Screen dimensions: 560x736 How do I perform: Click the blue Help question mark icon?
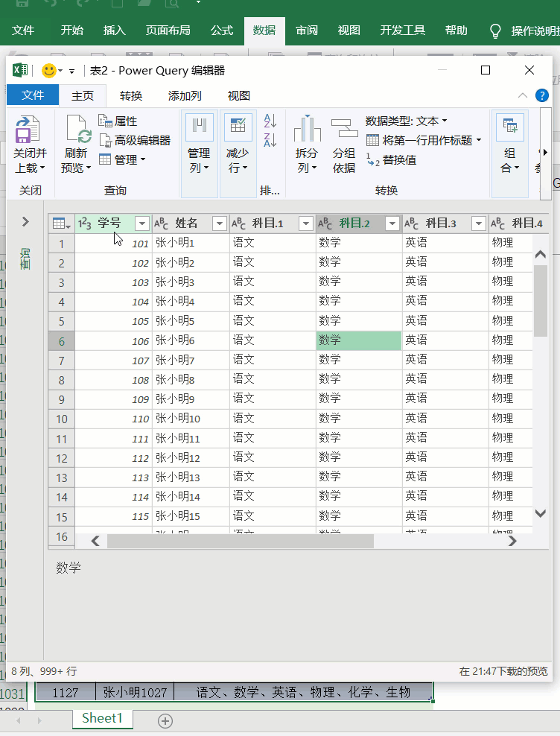coord(542,96)
